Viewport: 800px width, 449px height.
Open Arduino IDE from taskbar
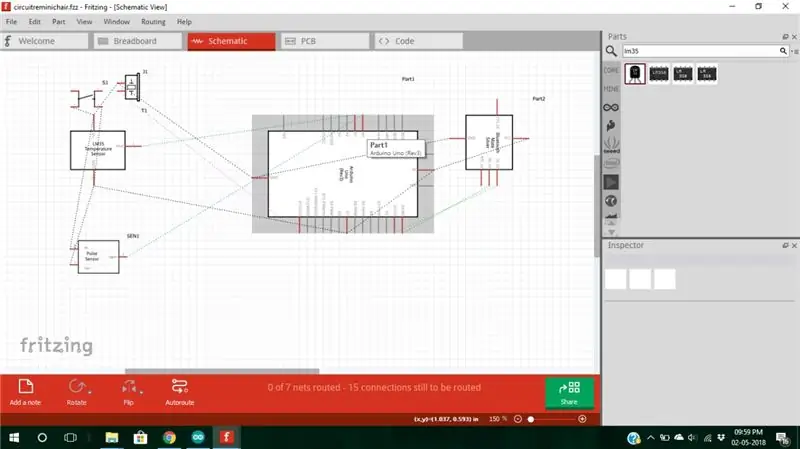tap(198, 437)
